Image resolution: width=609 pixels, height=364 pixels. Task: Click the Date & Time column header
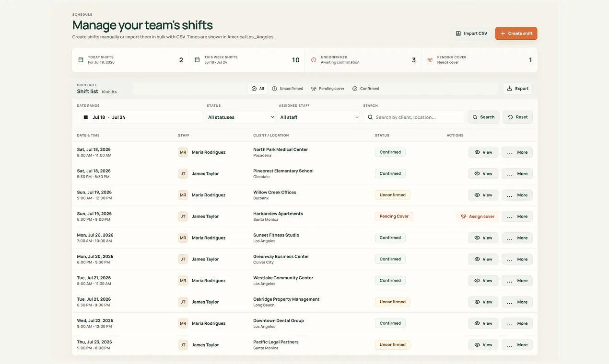click(x=88, y=136)
